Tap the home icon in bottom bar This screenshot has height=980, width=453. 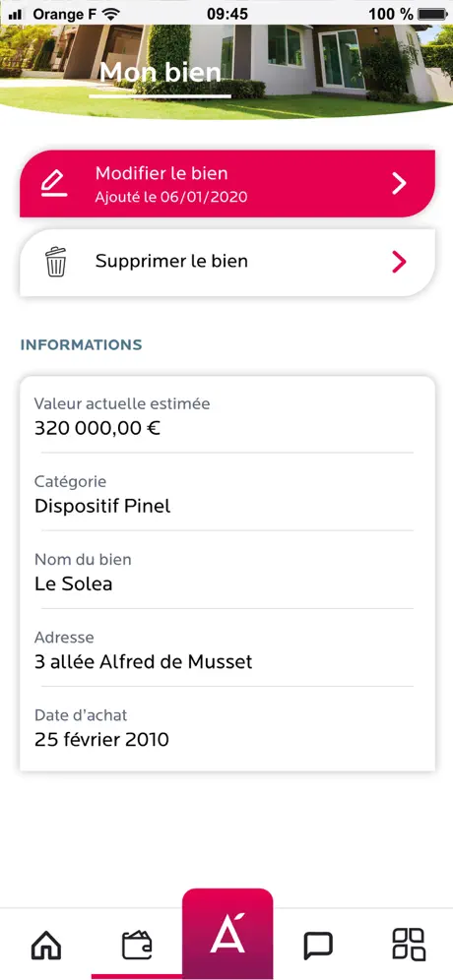(45, 945)
